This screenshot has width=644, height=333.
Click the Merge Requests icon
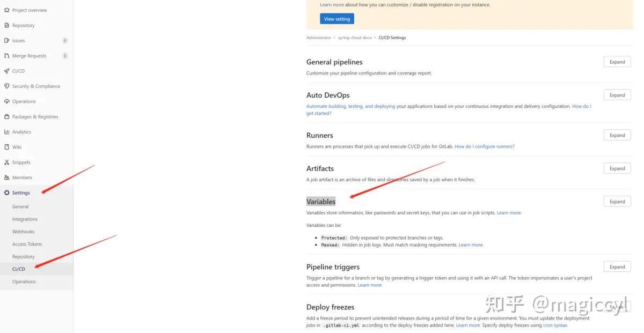coord(7,56)
